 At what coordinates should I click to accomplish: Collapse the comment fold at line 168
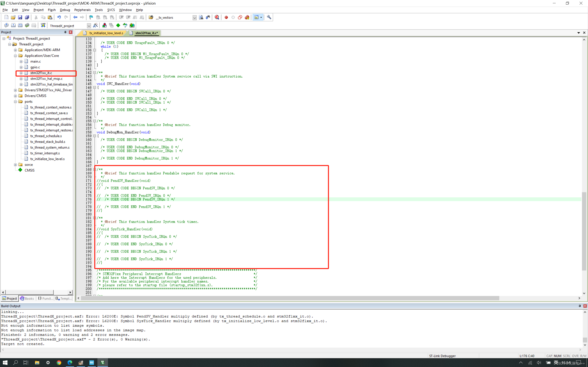pos(95,169)
